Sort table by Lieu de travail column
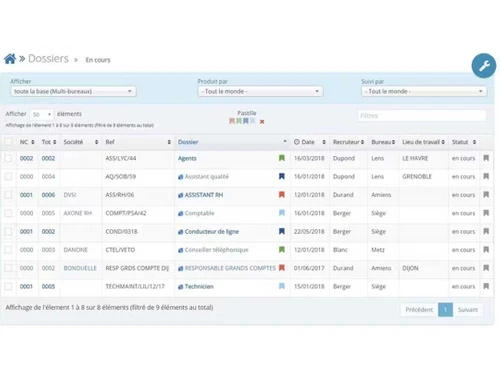This screenshot has width=500, height=375. pyautogui.click(x=423, y=142)
